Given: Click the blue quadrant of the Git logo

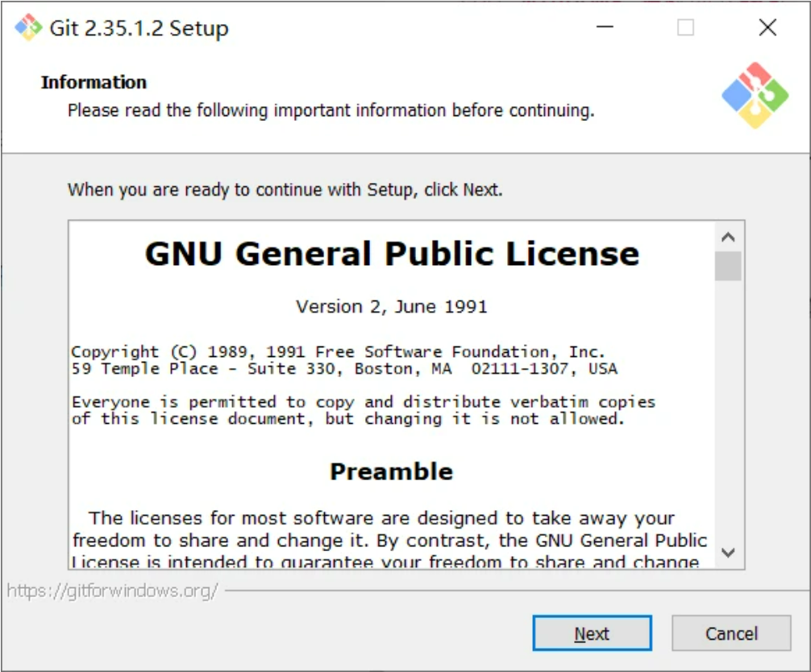Looking at the screenshot, I should (737, 95).
